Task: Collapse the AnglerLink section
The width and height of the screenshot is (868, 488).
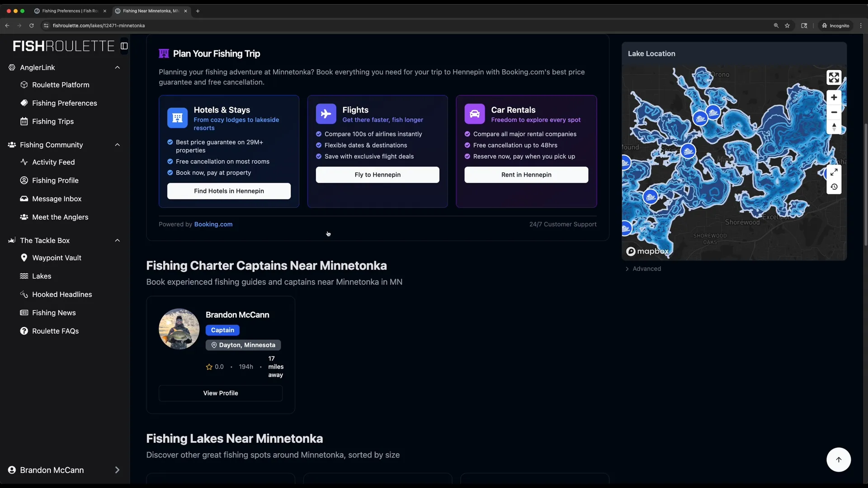Action: coord(118,67)
